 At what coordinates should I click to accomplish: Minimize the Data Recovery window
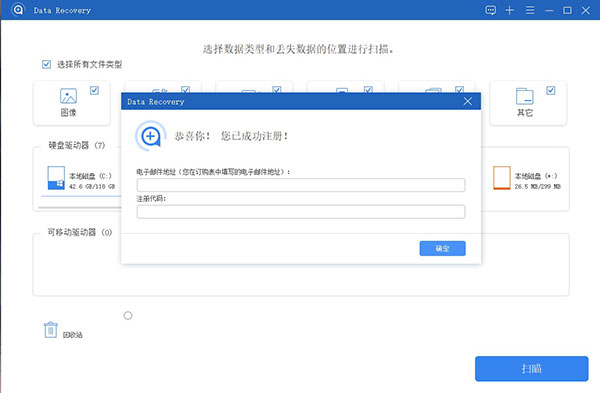[x=549, y=11]
